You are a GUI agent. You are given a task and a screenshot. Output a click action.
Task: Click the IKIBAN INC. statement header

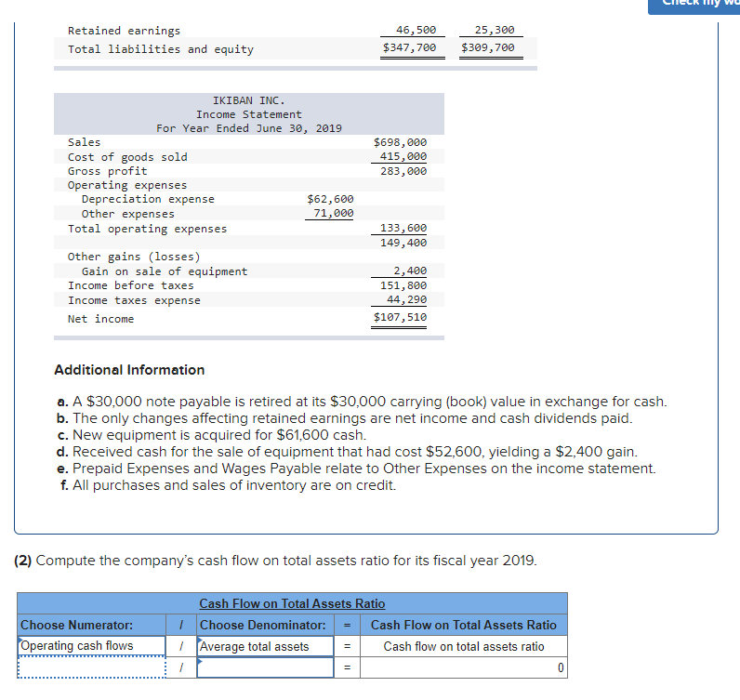(249, 100)
